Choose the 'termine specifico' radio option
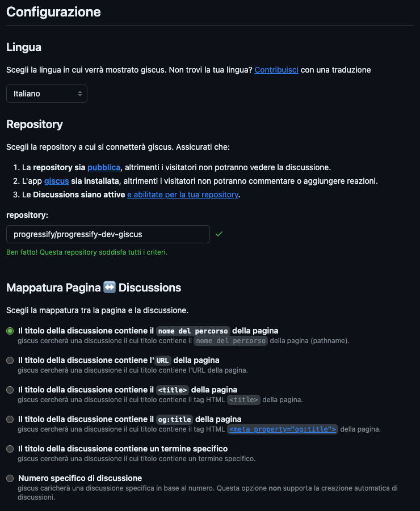 pyautogui.click(x=10, y=449)
